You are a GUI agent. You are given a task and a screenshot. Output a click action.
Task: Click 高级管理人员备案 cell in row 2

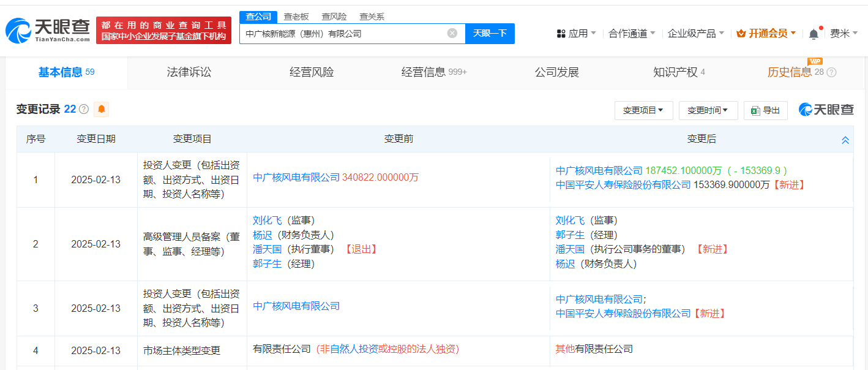click(x=192, y=244)
